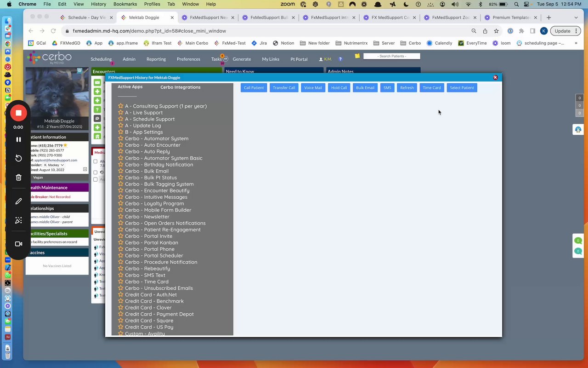This screenshot has height=368, width=588.
Task: Expand the patient information plus box
Action: click(x=85, y=169)
